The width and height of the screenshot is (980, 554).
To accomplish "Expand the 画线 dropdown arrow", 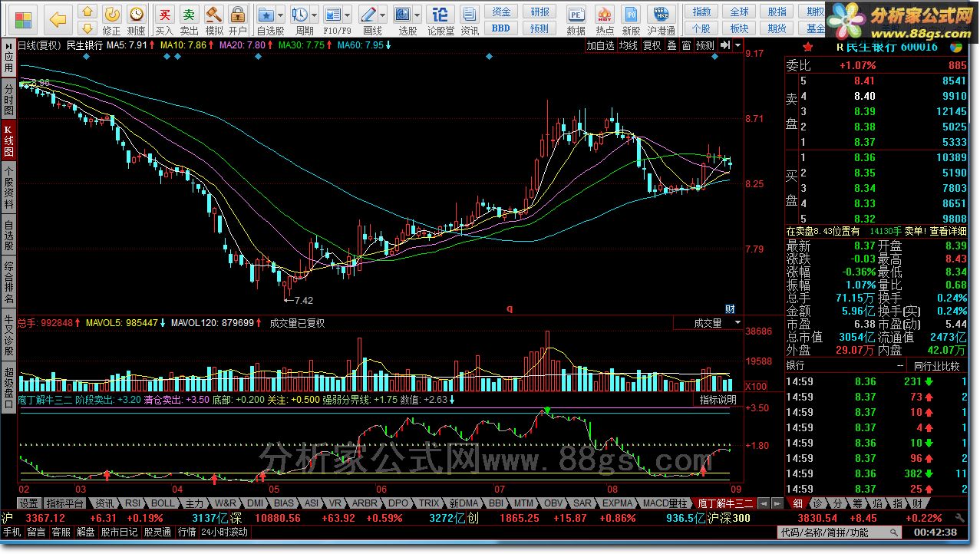I will click(x=383, y=15).
